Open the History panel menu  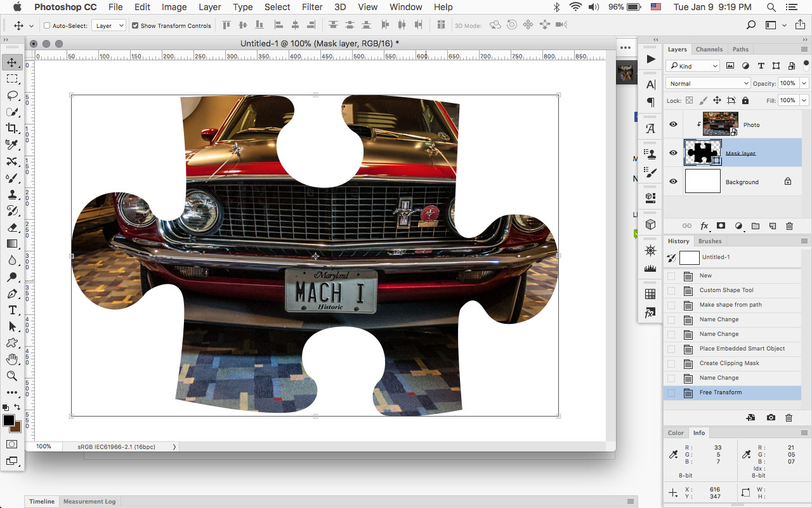tap(804, 241)
